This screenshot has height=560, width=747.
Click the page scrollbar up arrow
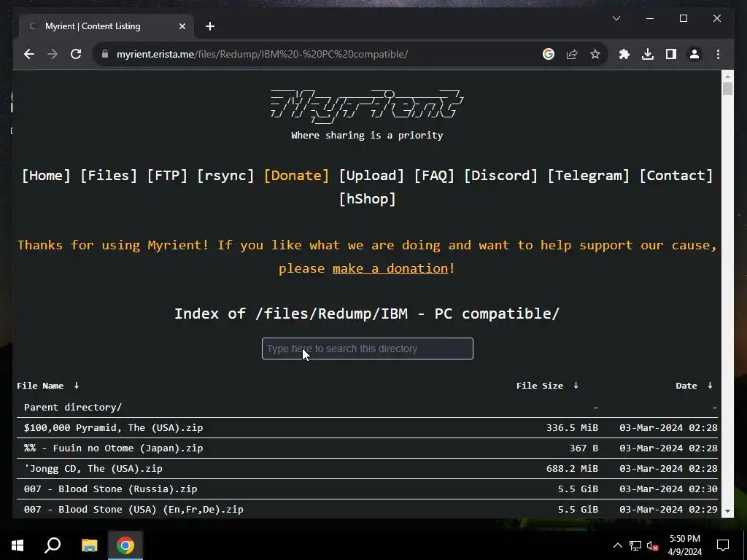[727, 76]
